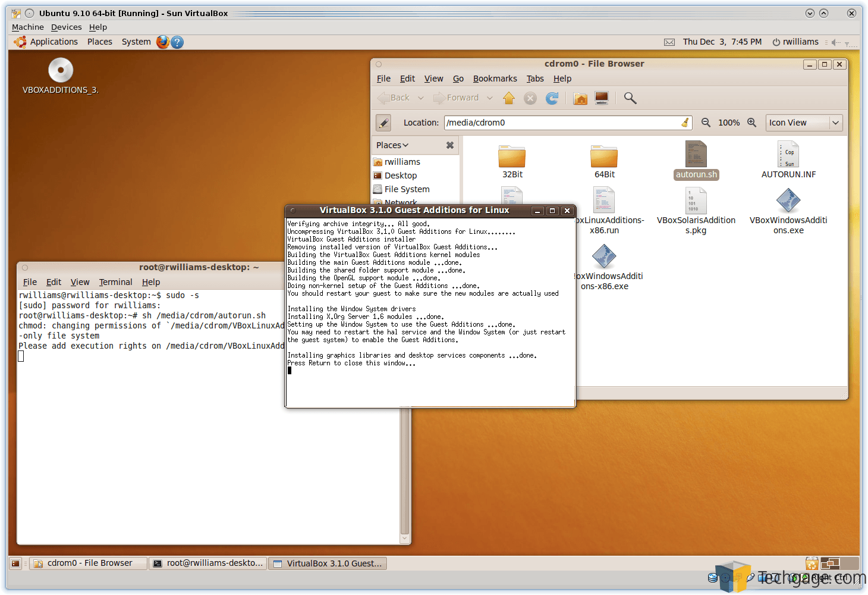Select the VBoxSolarisAdditions.pkg file

click(696, 211)
